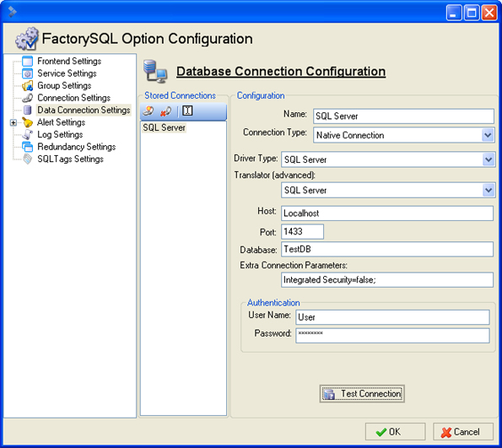Open the Driver Type dropdown
The height and width of the screenshot is (448, 502).
click(489, 159)
